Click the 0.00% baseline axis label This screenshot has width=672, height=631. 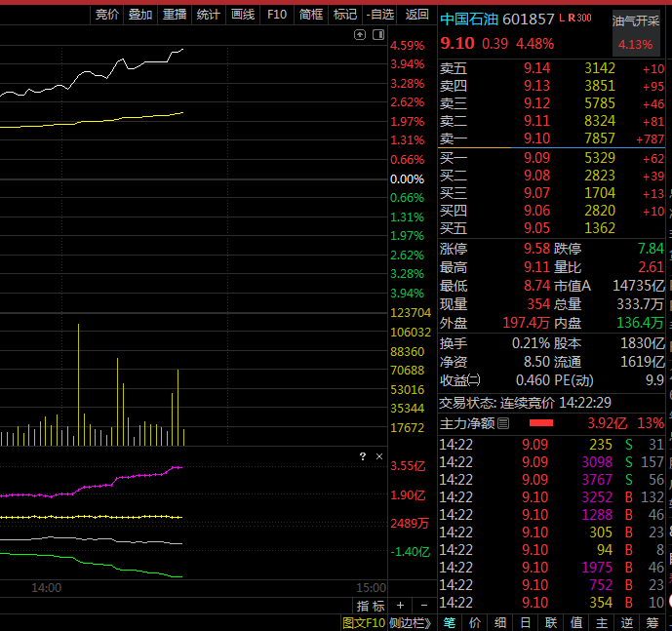(x=407, y=179)
